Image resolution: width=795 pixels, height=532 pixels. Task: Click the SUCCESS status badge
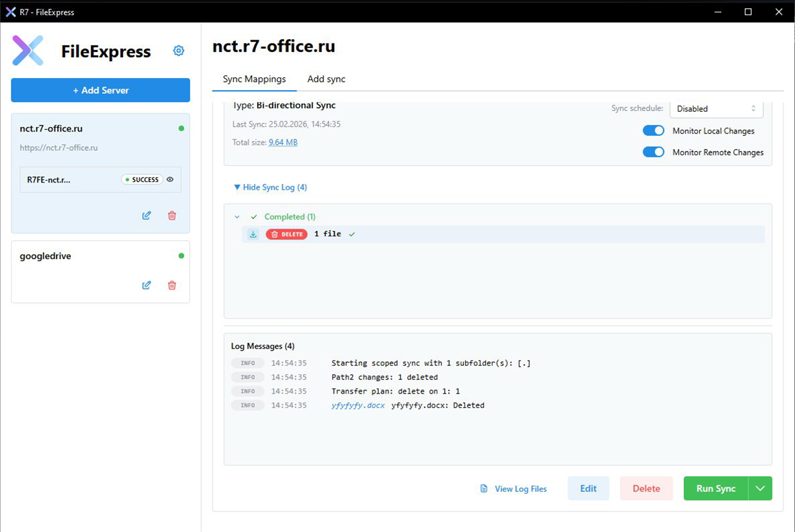coord(142,179)
